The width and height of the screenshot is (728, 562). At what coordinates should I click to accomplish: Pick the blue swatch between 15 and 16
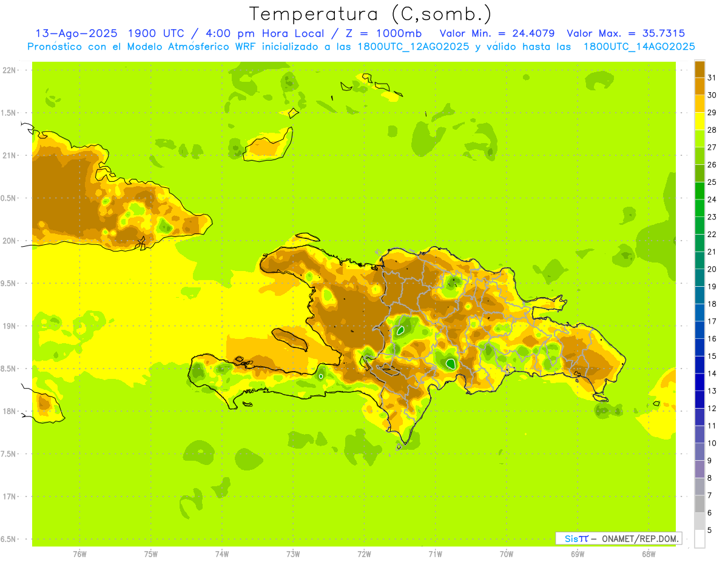click(x=699, y=347)
